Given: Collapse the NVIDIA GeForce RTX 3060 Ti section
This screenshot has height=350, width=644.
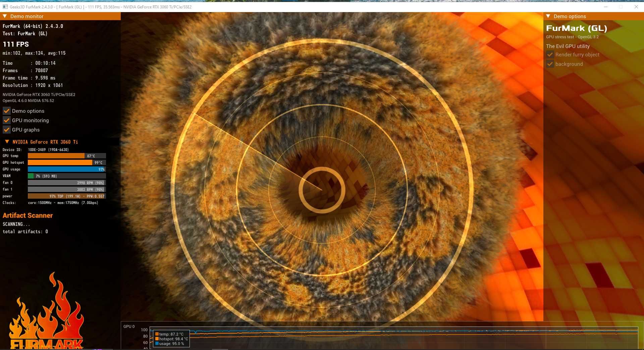Looking at the screenshot, I should tap(7, 142).
